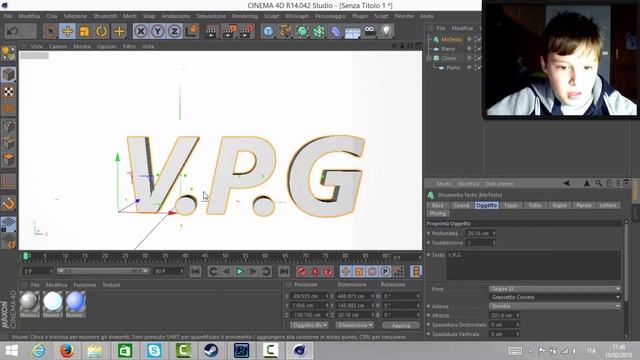Toggle Y axis lock
Viewport: 640px width, 360px height.
158,31
